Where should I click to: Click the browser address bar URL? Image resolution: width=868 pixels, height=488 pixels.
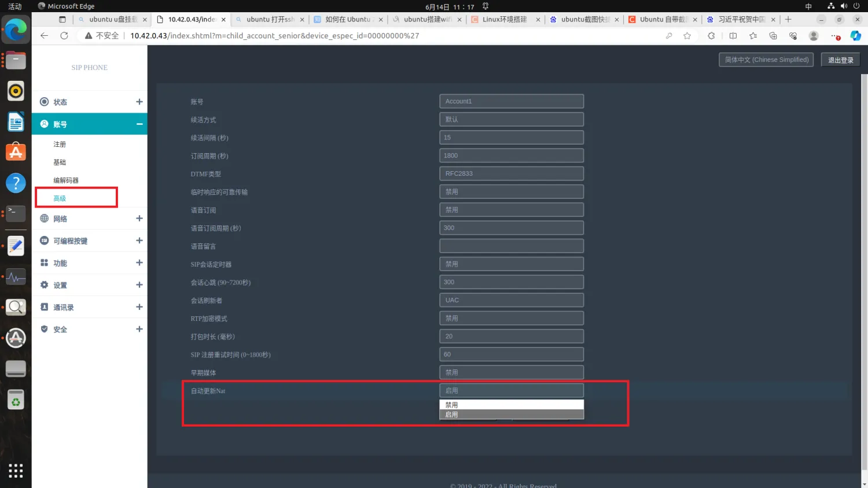pos(274,36)
